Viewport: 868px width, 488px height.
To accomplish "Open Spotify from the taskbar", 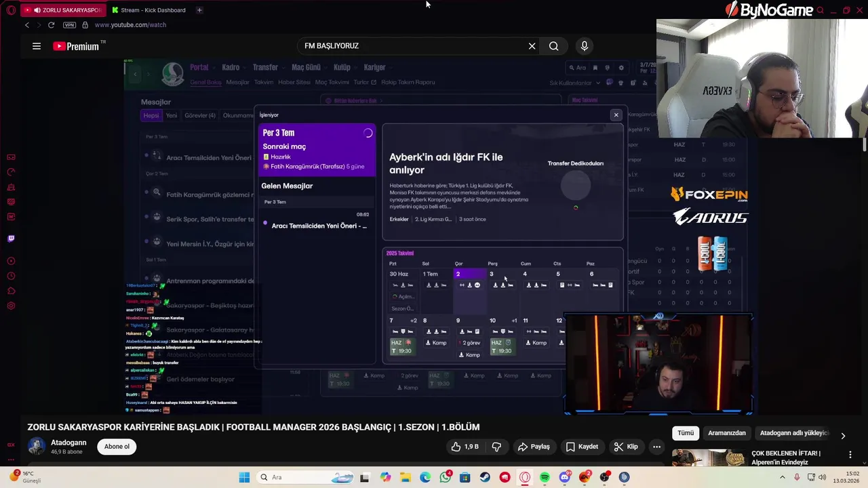I will pos(545,477).
